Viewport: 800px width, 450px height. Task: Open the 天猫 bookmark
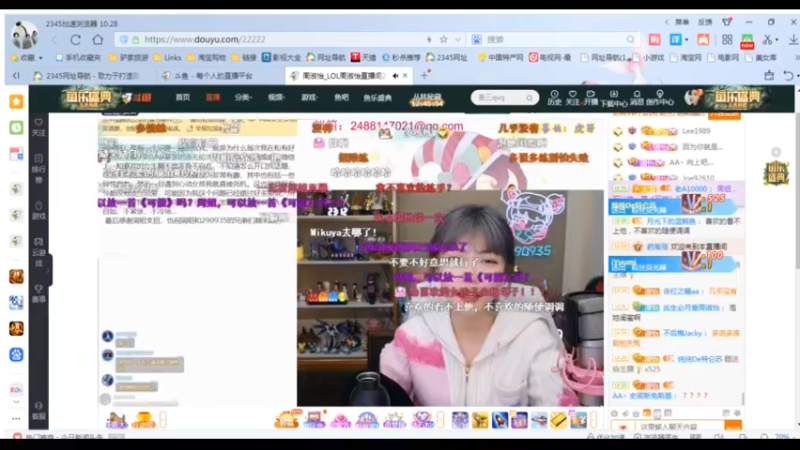tap(363, 58)
